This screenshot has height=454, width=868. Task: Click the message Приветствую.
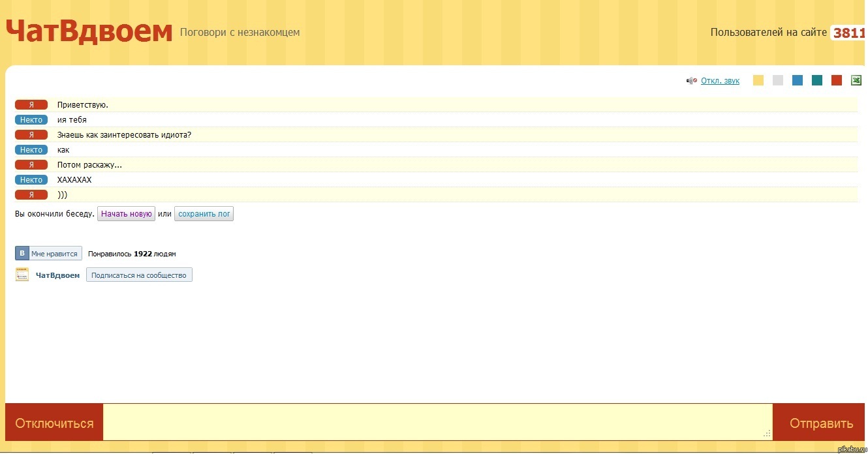[x=83, y=105]
